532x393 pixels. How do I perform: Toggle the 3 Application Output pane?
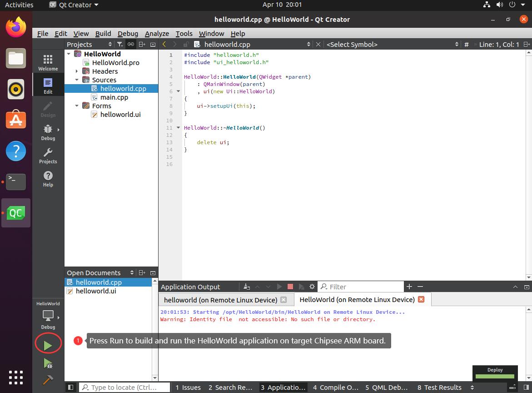[x=283, y=387]
